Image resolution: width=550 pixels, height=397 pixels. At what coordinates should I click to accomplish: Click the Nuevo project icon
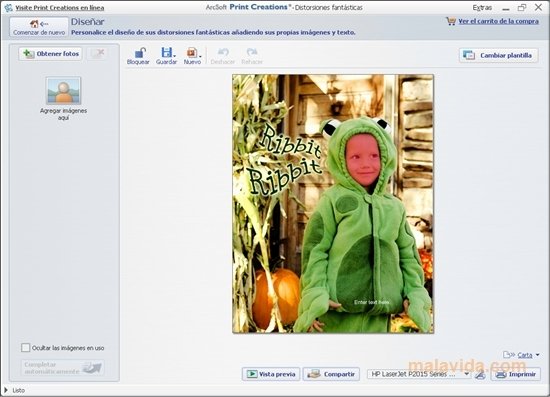click(192, 53)
